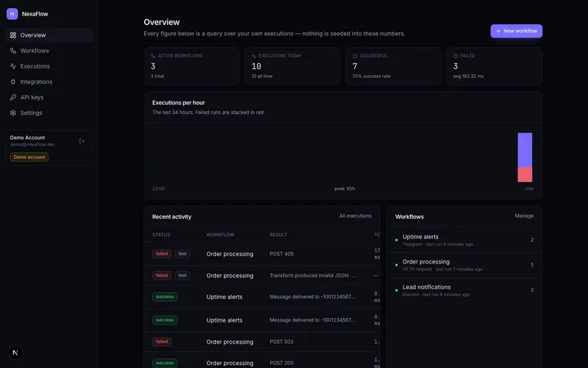Click the success badge in POST 200 row
Screen dimensions: 588x368
165,363
